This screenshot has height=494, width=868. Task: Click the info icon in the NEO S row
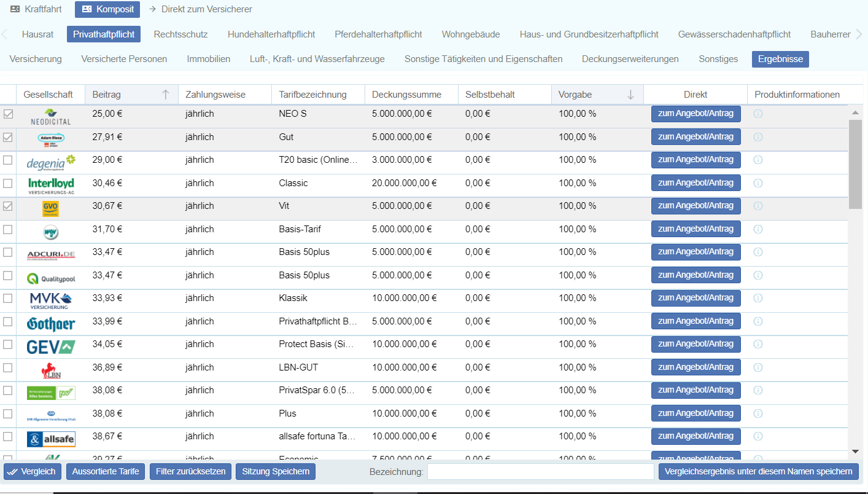pyautogui.click(x=758, y=114)
